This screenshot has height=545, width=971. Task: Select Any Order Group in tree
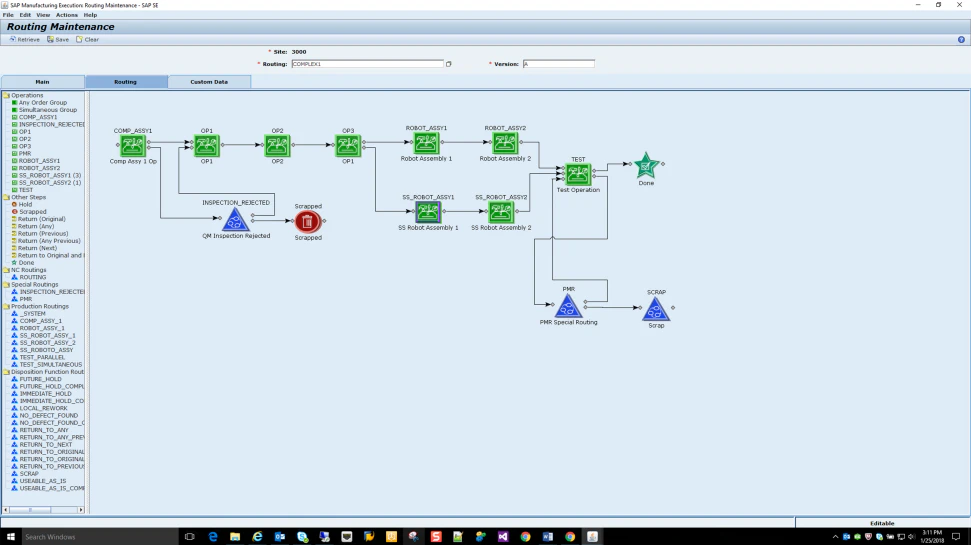pyautogui.click(x=43, y=103)
